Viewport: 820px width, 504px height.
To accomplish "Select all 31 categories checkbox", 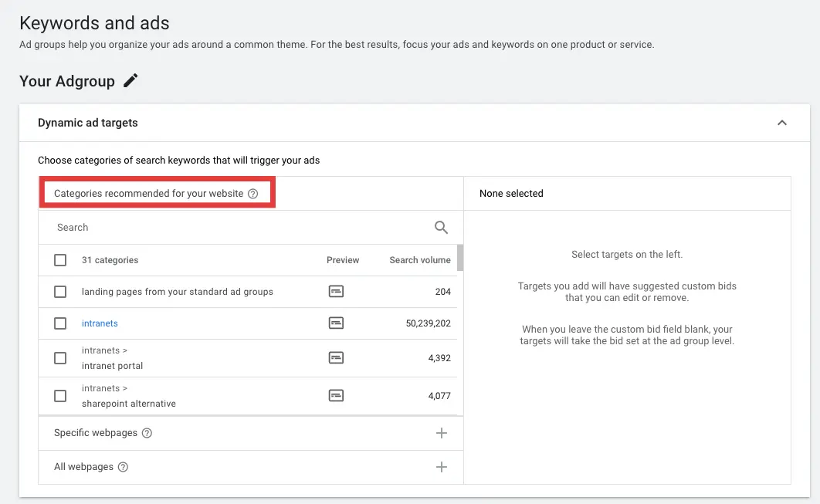I will (60, 260).
